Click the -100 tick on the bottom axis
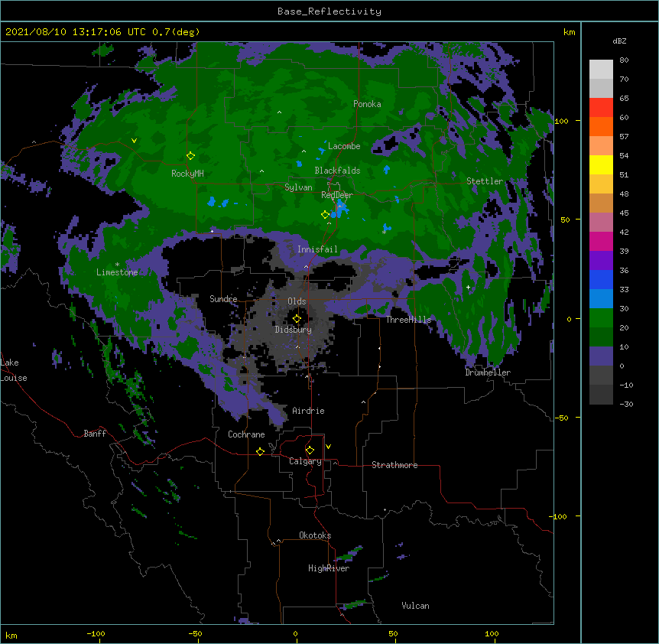Image resolution: width=659 pixels, height=644 pixels. tap(96, 633)
